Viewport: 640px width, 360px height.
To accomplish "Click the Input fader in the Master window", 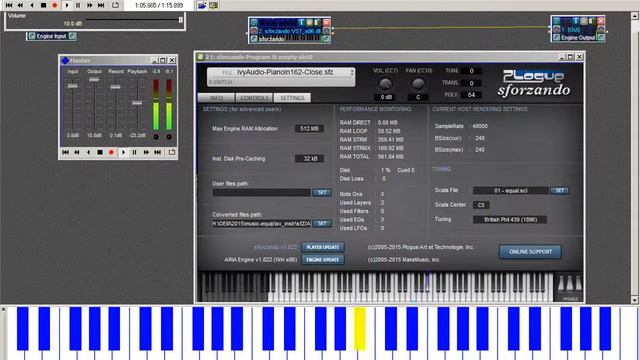I will point(73,86).
